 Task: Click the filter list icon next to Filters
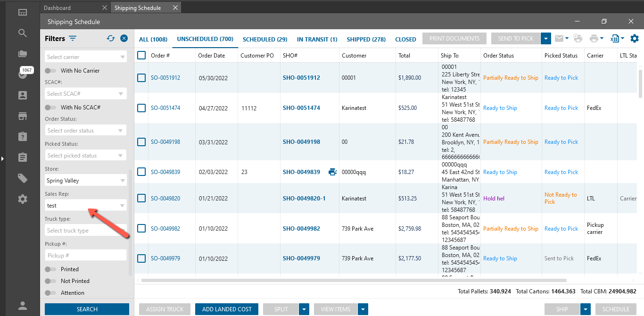[73, 38]
